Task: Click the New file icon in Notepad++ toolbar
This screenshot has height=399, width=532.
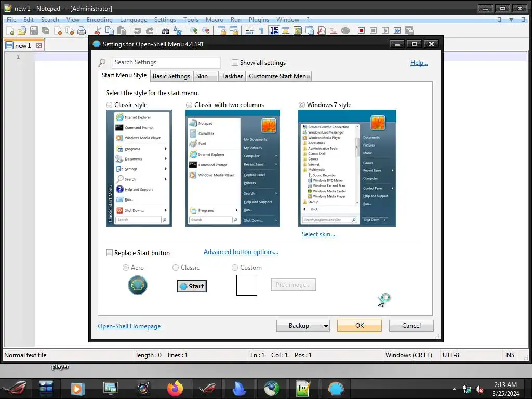Action: [x=10, y=31]
